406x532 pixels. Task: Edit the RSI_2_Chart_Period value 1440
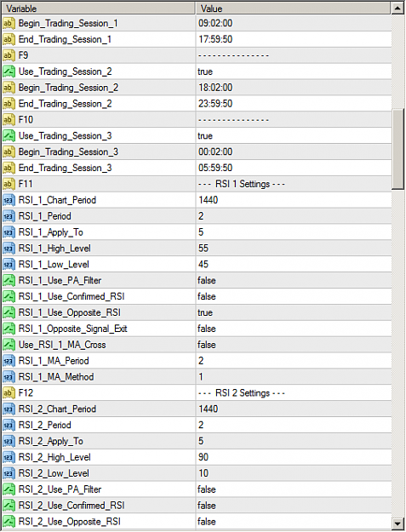pyautogui.click(x=209, y=409)
